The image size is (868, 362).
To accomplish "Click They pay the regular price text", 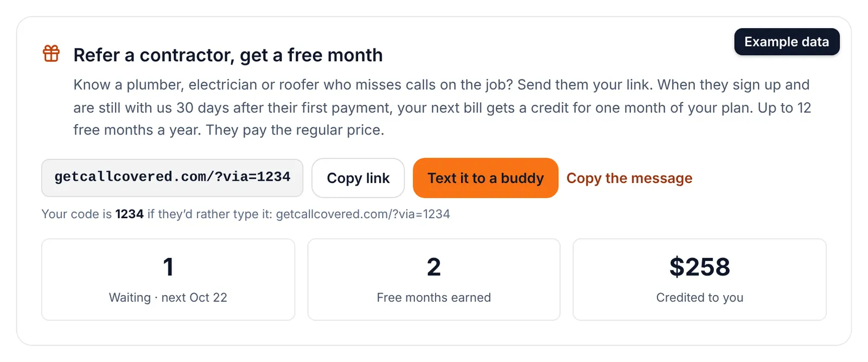I will coord(295,130).
